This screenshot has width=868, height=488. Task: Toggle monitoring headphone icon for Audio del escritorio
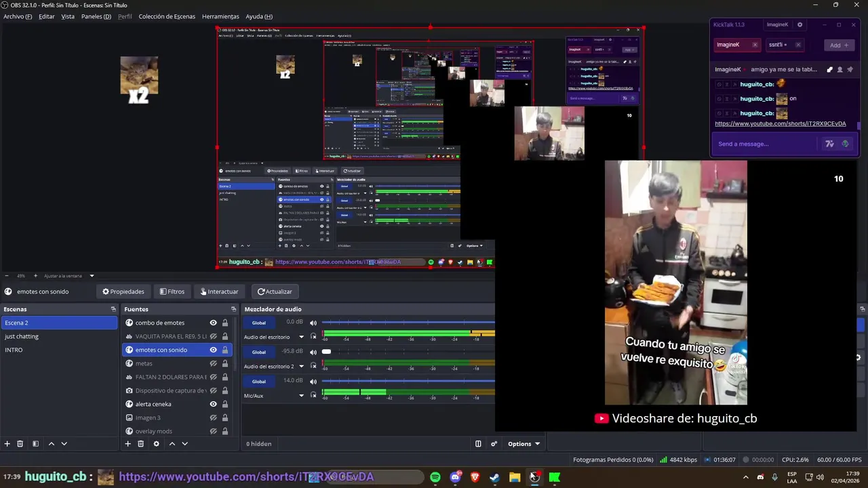[313, 337]
